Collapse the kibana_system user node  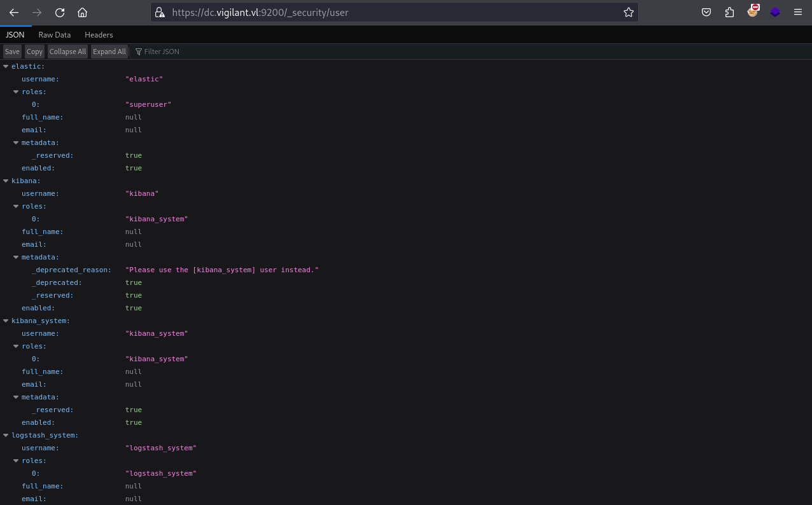pyautogui.click(x=6, y=321)
